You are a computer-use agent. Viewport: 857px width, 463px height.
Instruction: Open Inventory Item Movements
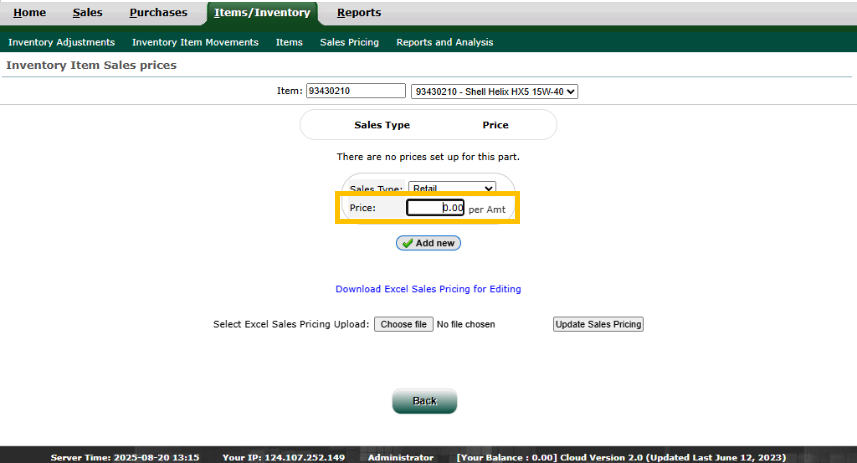[195, 42]
